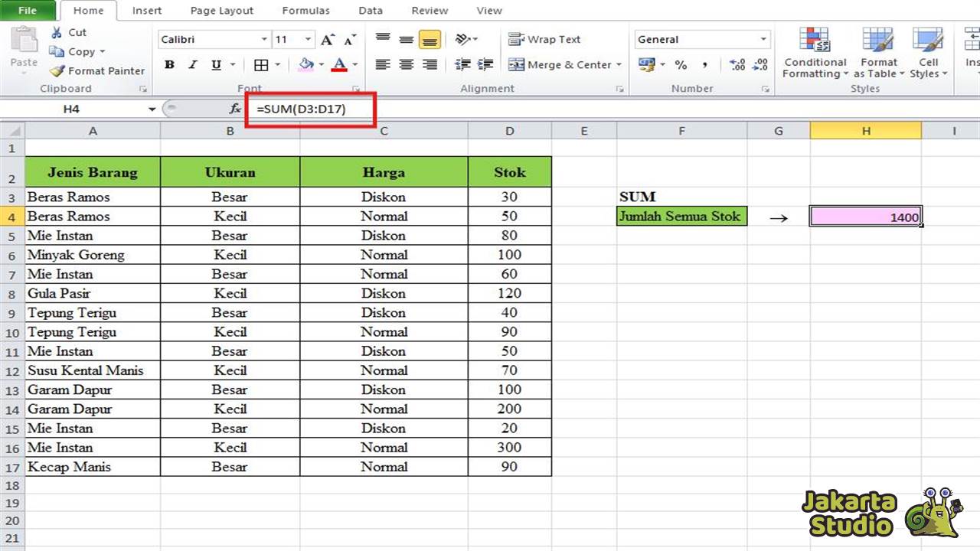Open the Font Color red swatch
Image resolution: width=980 pixels, height=551 pixels.
tap(340, 65)
